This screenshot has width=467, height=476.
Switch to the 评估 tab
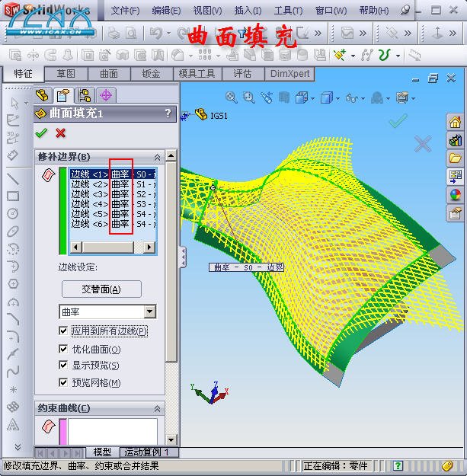click(242, 74)
